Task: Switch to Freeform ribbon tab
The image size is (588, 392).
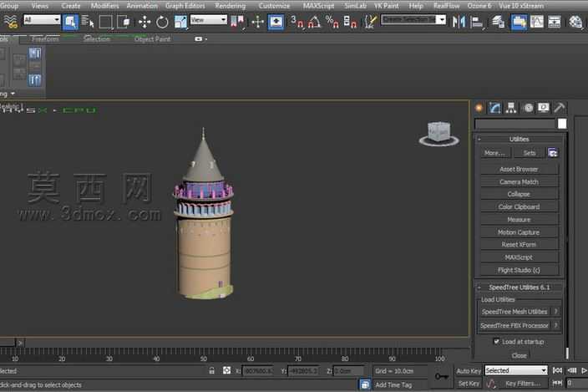Action: (x=45, y=39)
